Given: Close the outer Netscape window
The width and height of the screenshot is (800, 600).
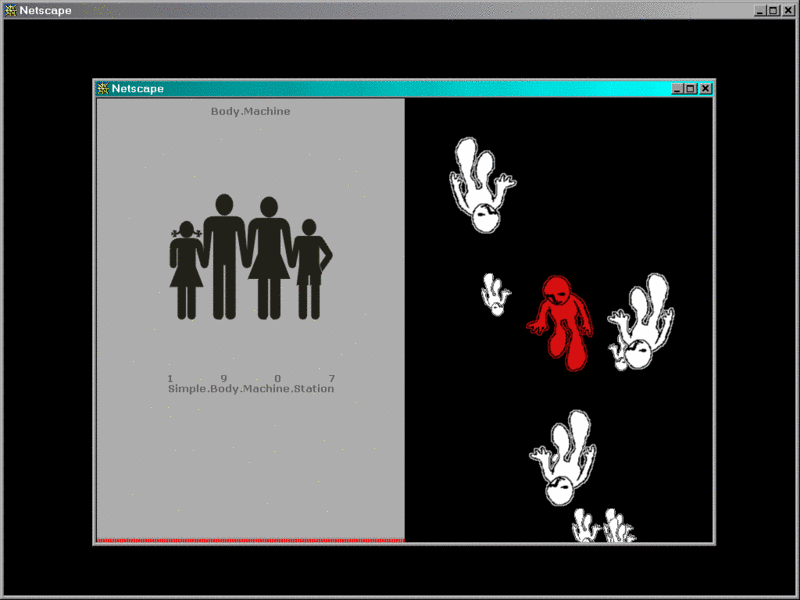Looking at the screenshot, I should tap(788, 10).
